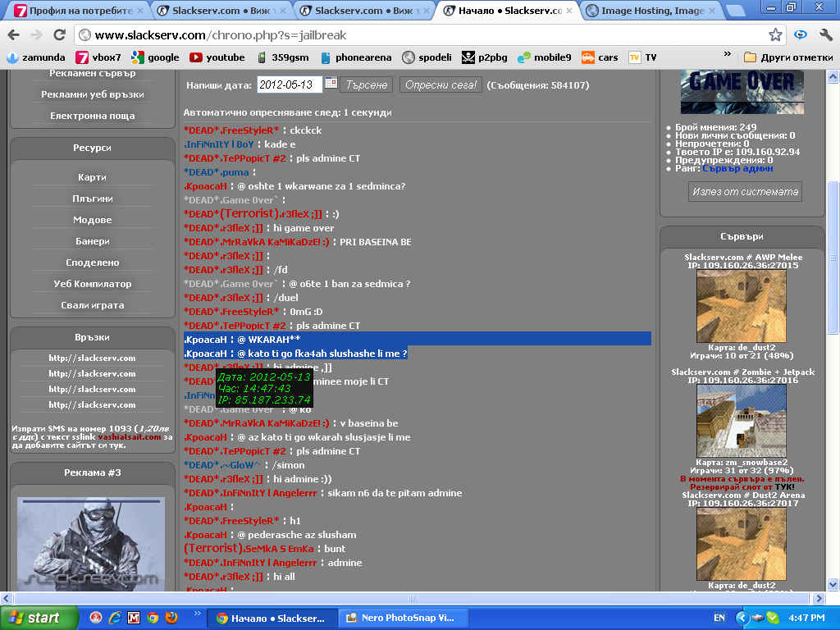This screenshot has width=840, height=630.
Task: Click the vertical scrollbar down arrow
Action: click(x=833, y=584)
